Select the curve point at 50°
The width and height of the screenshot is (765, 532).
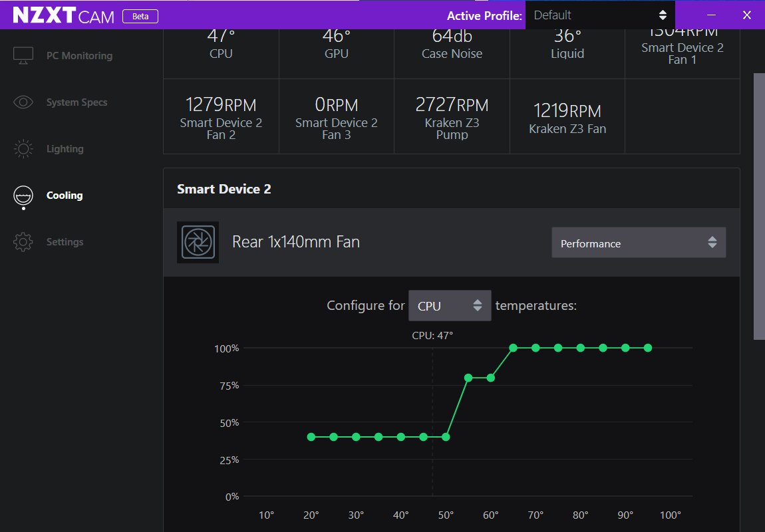pos(446,437)
